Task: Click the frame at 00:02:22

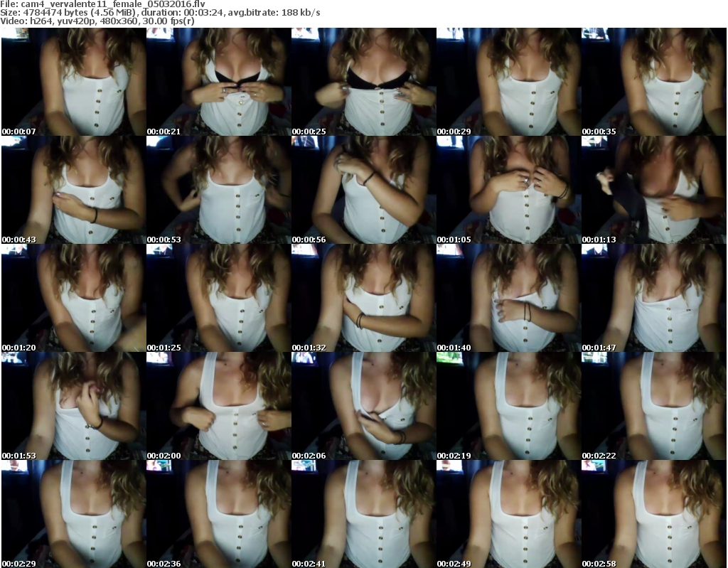Action: click(x=654, y=406)
